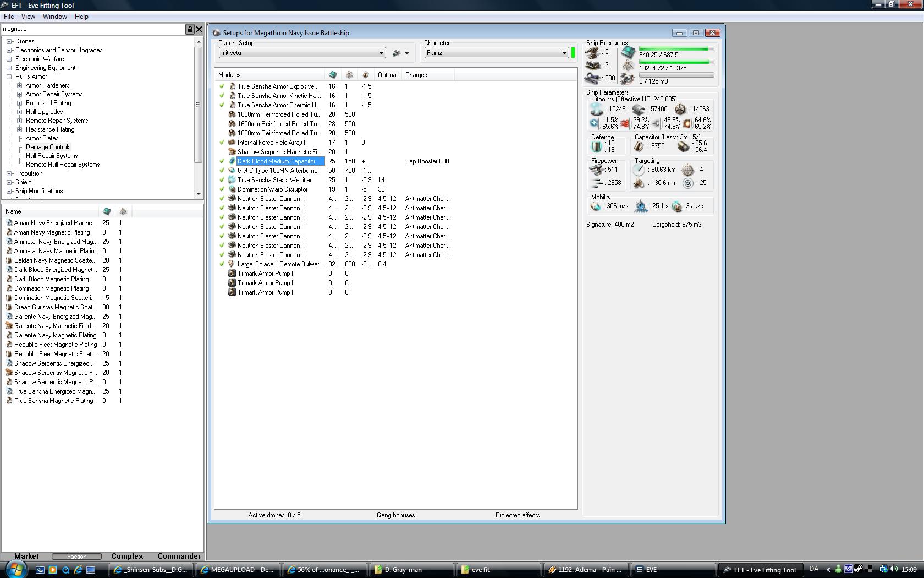
Task: Toggle Domination Warp Disruptor state
Action: click(222, 189)
